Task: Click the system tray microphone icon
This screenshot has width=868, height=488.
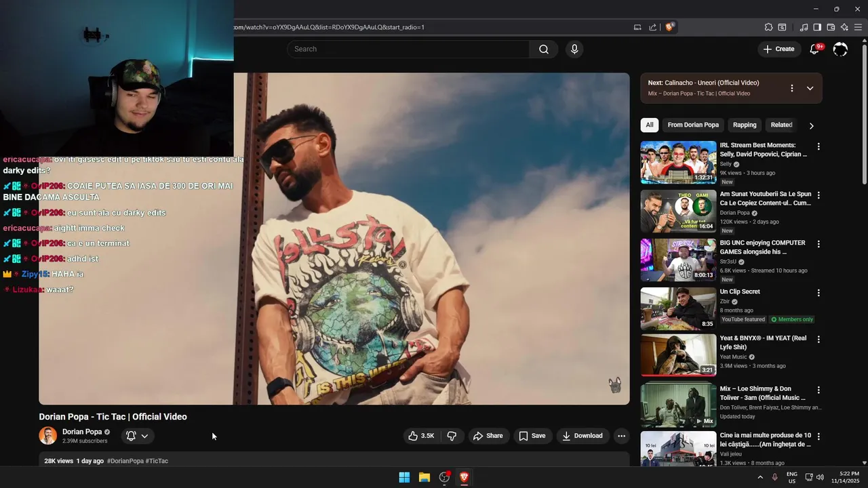Action: [774, 477]
